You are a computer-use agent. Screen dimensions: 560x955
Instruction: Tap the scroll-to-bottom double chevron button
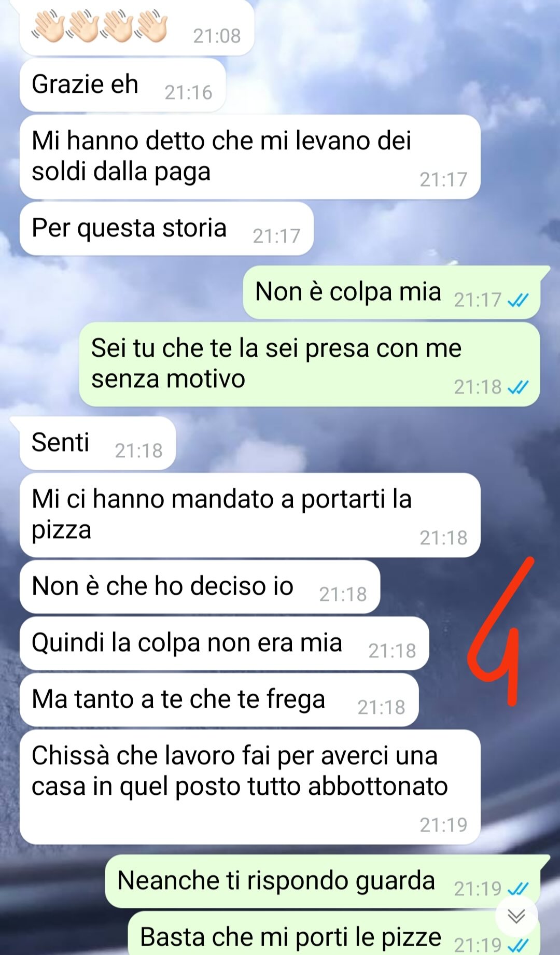516,916
